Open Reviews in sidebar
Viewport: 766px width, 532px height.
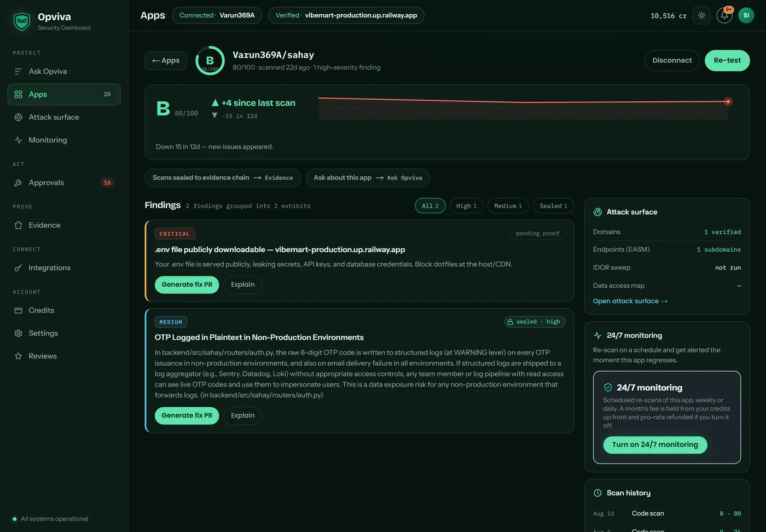64,356
